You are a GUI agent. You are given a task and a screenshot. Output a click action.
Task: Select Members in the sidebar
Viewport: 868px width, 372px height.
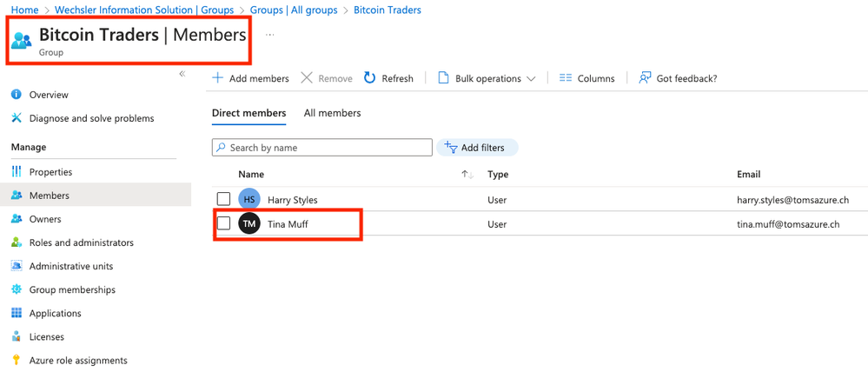click(96, 196)
